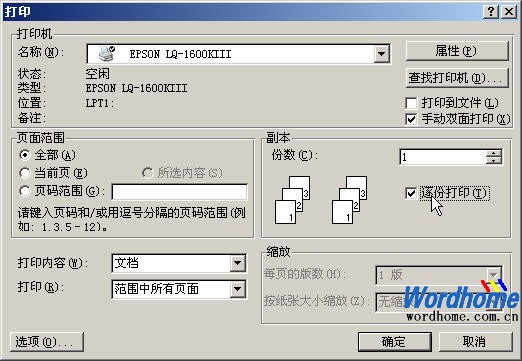Open the 打印 range dropdown 范围中所有页面

click(x=238, y=289)
